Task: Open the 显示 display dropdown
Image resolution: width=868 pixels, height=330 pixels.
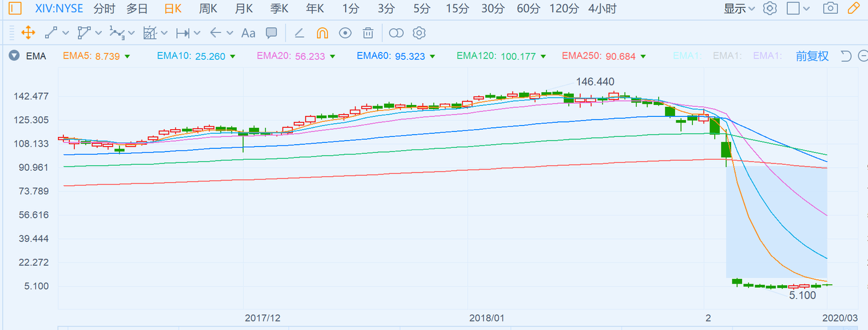Action: (x=739, y=8)
